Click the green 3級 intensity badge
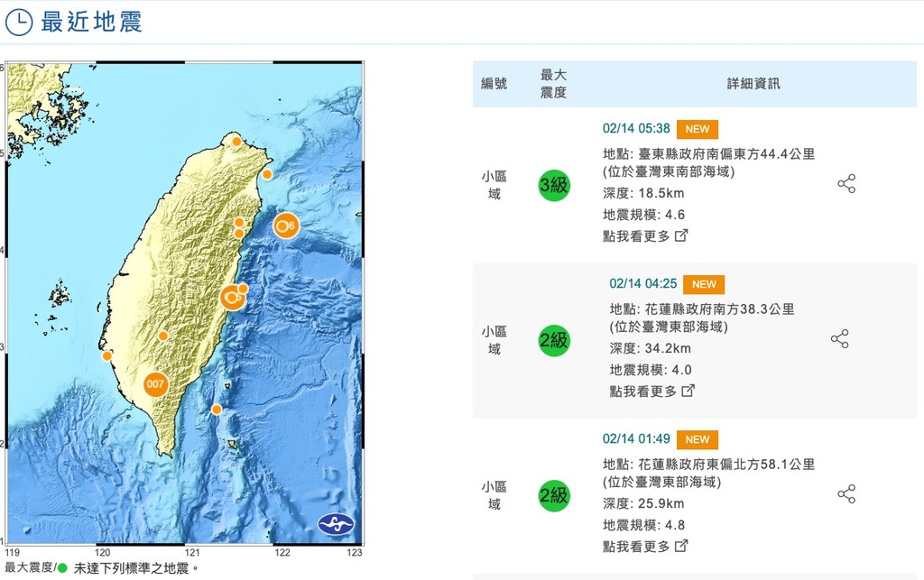This screenshot has height=580, width=924. coord(553,185)
